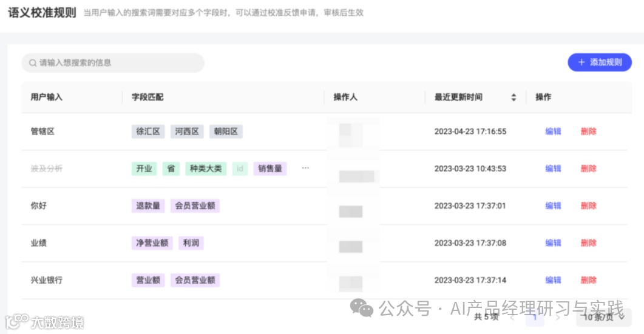Delete the 业绩 rule
Viewport: 644px width, 334px height.
click(588, 243)
